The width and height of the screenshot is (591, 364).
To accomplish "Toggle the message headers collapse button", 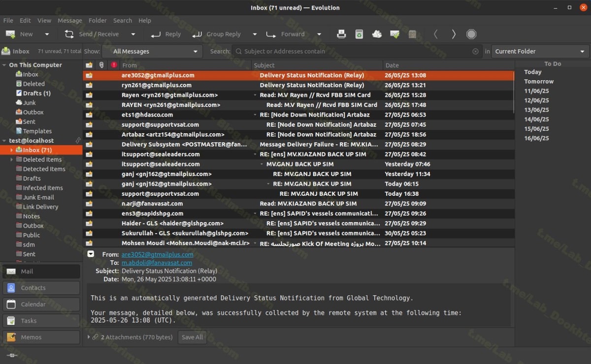I will tap(91, 254).
